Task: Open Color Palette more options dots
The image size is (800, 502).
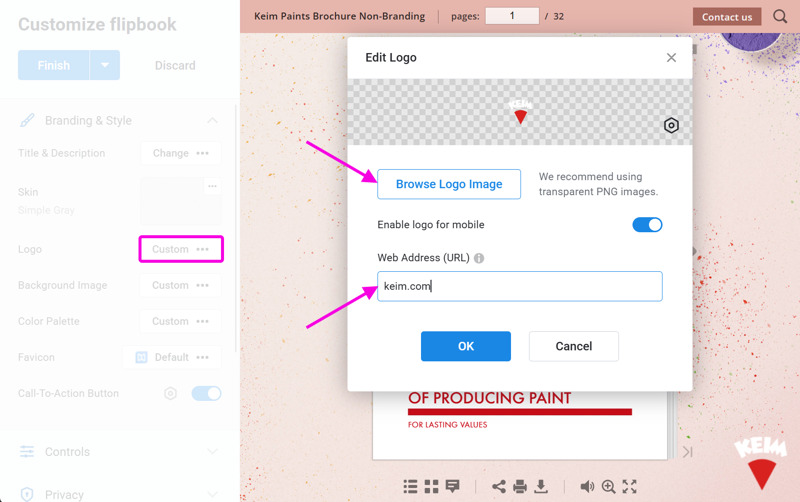Action: pos(203,321)
